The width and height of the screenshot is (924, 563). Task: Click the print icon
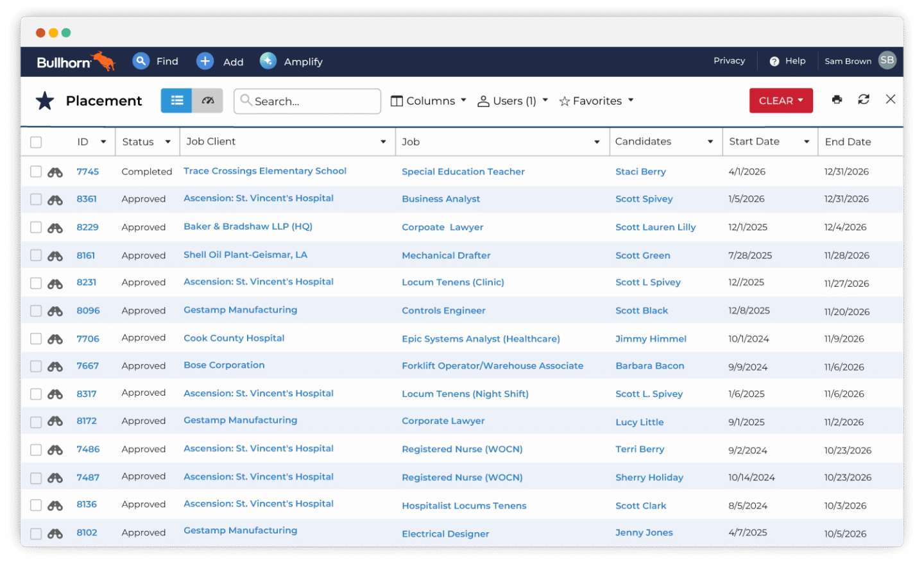click(837, 99)
